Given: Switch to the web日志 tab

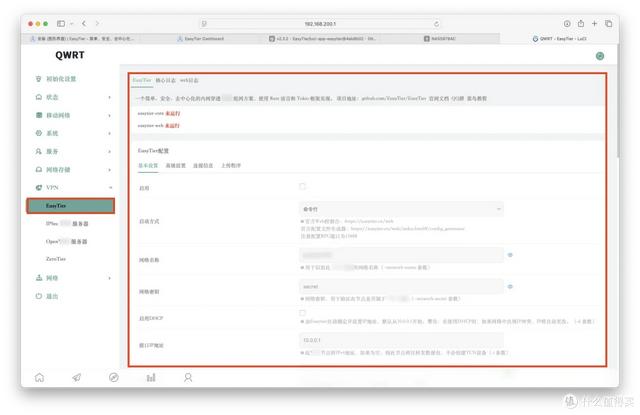Looking at the screenshot, I should tap(189, 80).
